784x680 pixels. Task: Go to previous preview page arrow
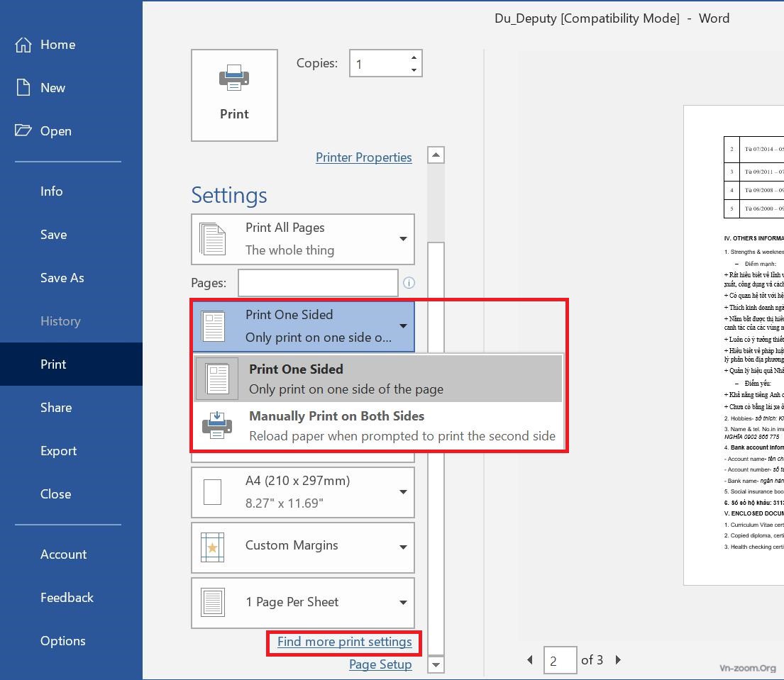tap(530, 660)
